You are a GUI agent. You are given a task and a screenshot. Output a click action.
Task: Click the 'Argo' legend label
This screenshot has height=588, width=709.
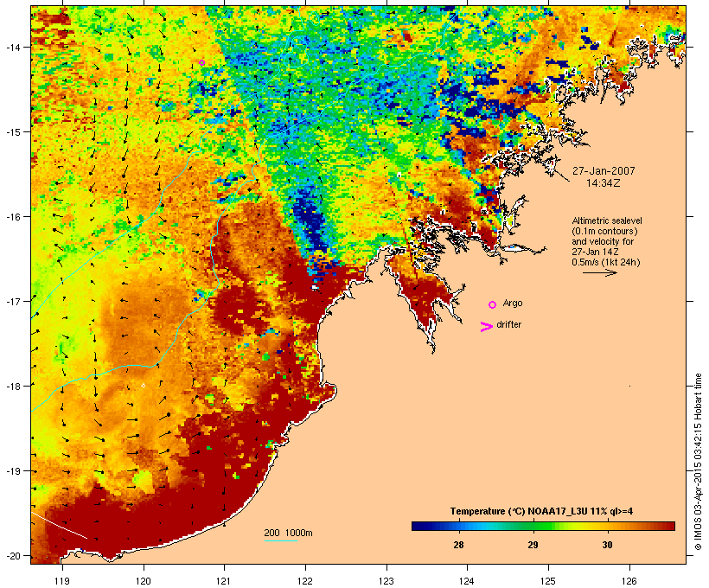click(513, 303)
